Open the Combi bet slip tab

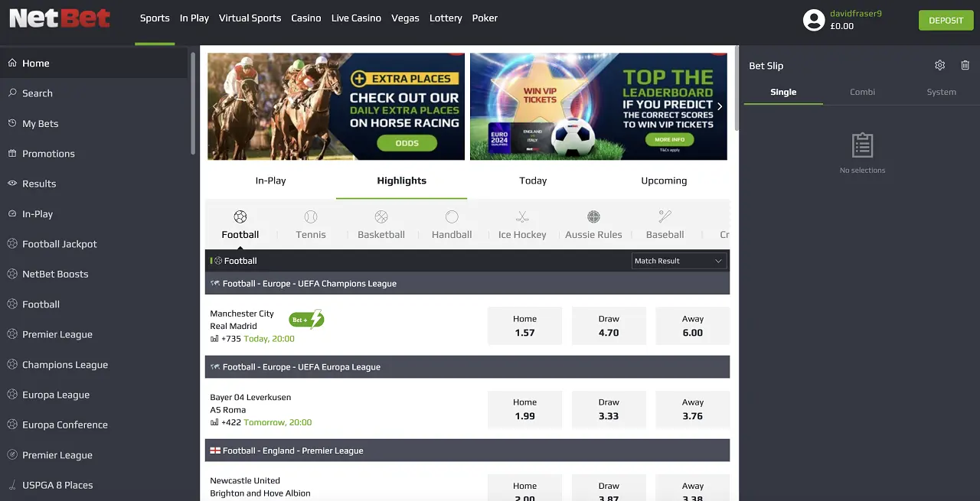click(862, 92)
